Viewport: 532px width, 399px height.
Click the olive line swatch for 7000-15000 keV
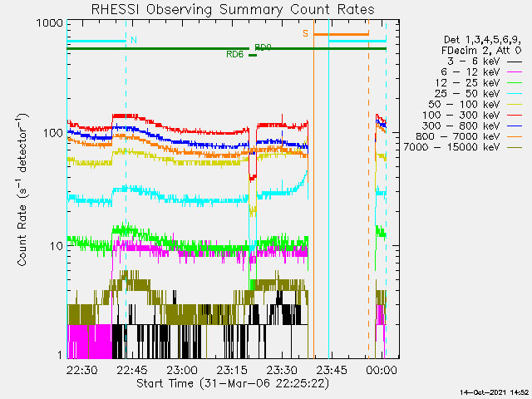(515, 147)
